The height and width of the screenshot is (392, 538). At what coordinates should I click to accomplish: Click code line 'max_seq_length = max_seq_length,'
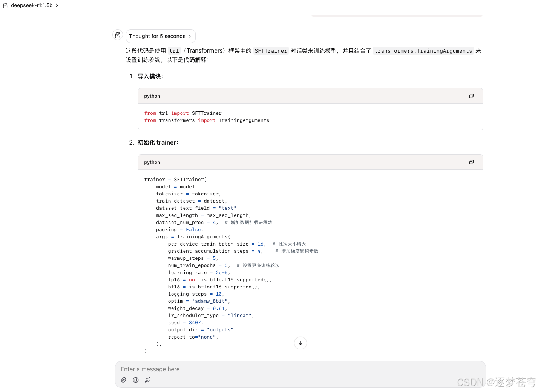[x=204, y=215]
